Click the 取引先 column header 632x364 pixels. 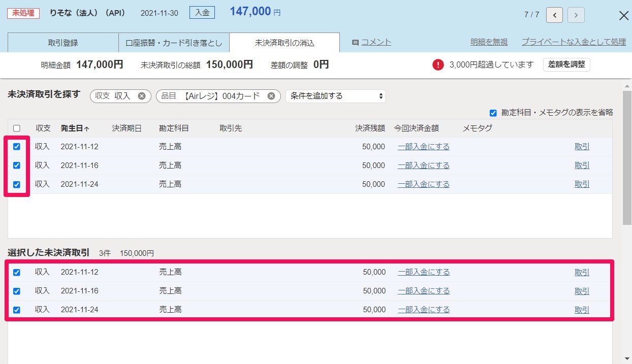point(231,128)
